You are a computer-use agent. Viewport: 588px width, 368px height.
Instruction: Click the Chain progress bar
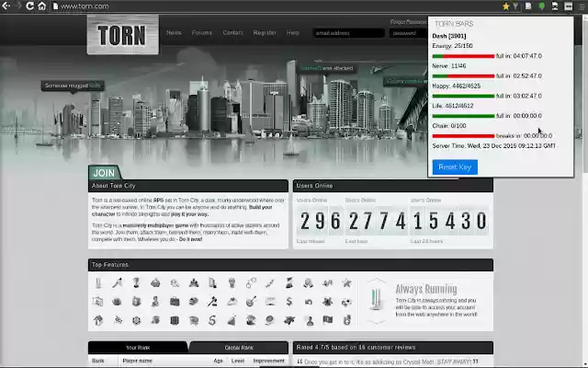463,135
